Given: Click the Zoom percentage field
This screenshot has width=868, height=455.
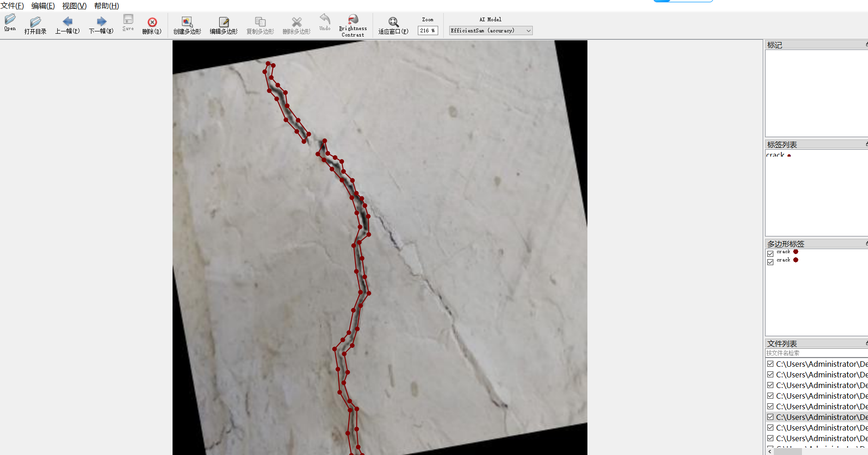Looking at the screenshot, I should pyautogui.click(x=428, y=30).
